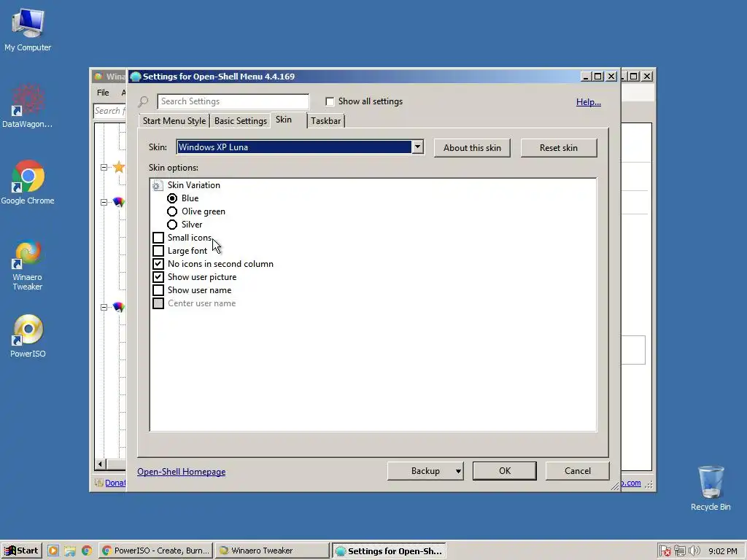Viewport: 747px width, 560px height.
Task: Open My Computer desktop icon
Action: pos(28,29)
